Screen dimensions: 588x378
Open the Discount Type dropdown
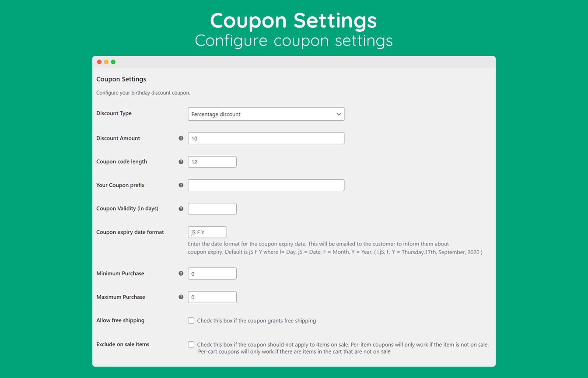point(266,114)
